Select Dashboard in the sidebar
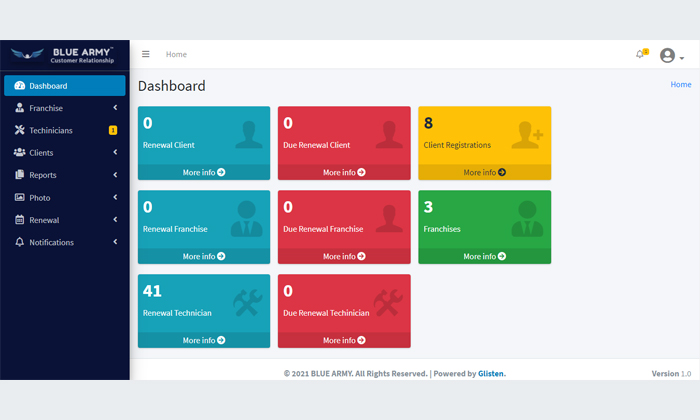This screenshot has height=420, width=700. click(x=65, y=86)
